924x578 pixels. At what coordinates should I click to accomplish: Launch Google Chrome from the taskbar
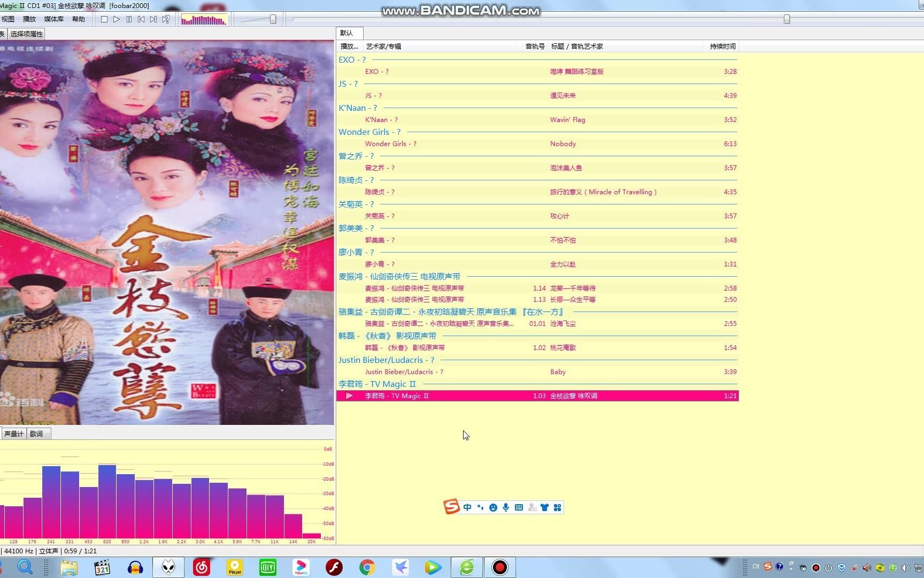tap(367, 567)
